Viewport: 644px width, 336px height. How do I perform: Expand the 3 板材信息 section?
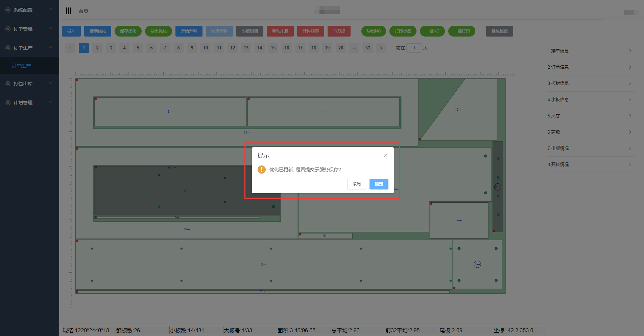point(591,83)
